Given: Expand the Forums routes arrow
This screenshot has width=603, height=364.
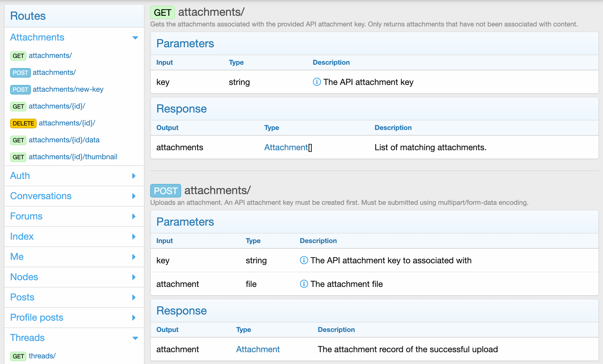Looking at the screenshot, I should point(134,216).
